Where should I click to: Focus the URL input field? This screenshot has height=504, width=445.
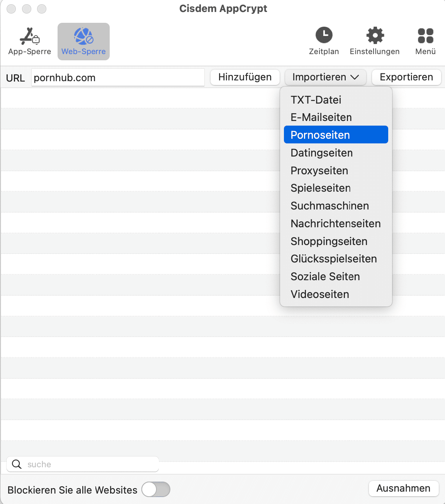click(117, 78)
